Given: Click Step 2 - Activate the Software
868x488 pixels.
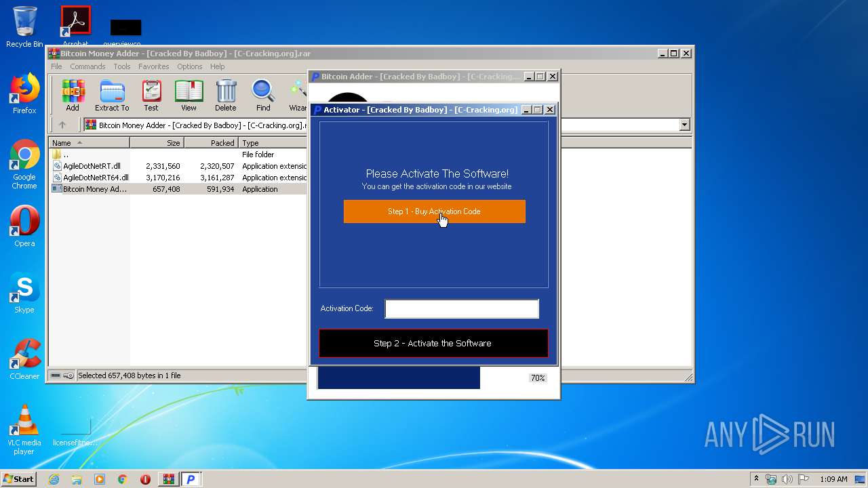Looking at the screenshot, I should [x=433, y=343].
